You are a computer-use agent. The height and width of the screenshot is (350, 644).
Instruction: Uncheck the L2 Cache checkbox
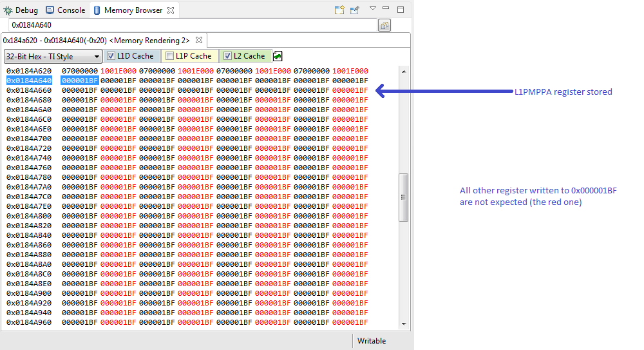point(227,56)
